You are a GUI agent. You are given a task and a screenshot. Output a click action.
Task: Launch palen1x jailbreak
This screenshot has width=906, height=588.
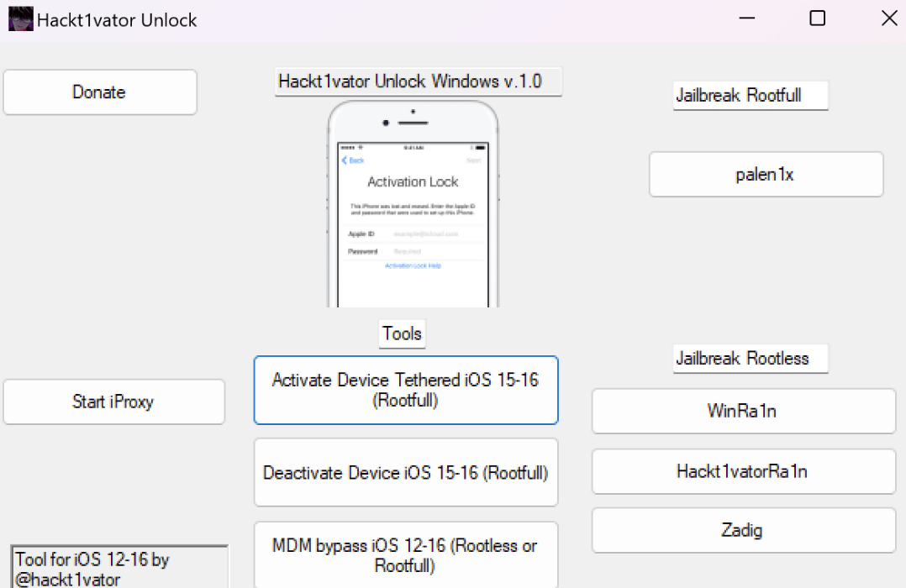(x=766, y=175)
